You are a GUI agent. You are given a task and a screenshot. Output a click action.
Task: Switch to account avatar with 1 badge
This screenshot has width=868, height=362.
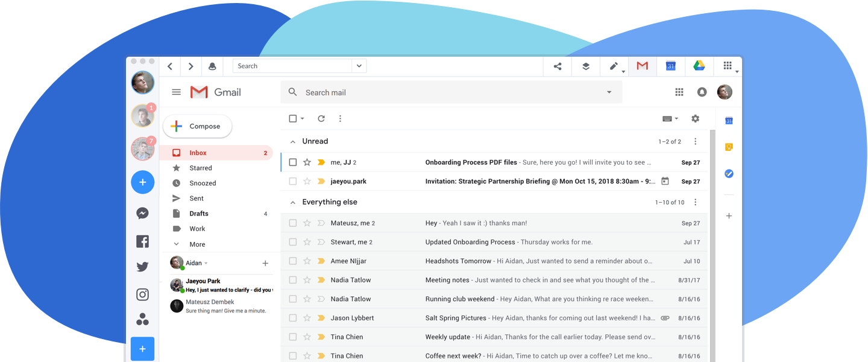click(143, 116)
